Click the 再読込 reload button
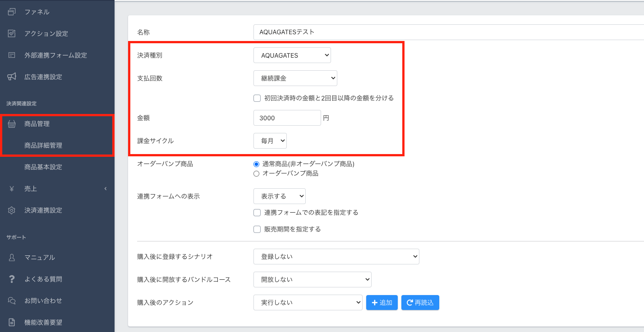This screenshot has height=332, width=644. (x=420, y=303)
